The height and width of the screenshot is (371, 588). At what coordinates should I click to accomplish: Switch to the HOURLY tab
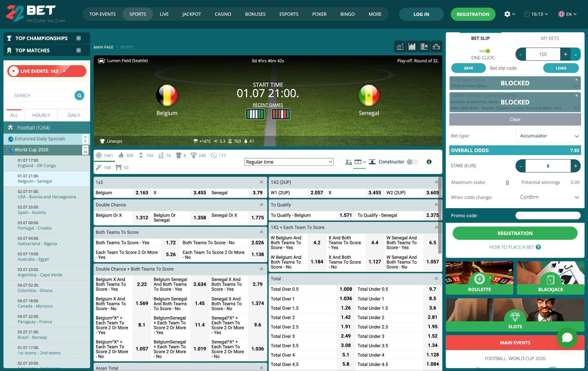pos(41,115)
